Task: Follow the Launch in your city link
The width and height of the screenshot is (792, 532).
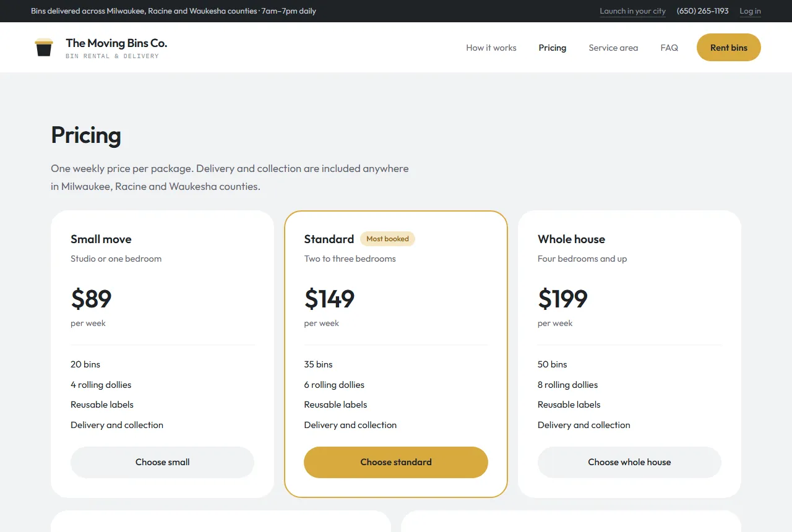Action: (x=633, y=11)
